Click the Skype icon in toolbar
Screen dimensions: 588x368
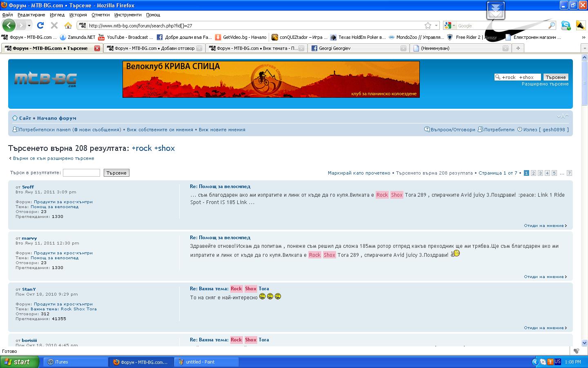pos(566,25)
